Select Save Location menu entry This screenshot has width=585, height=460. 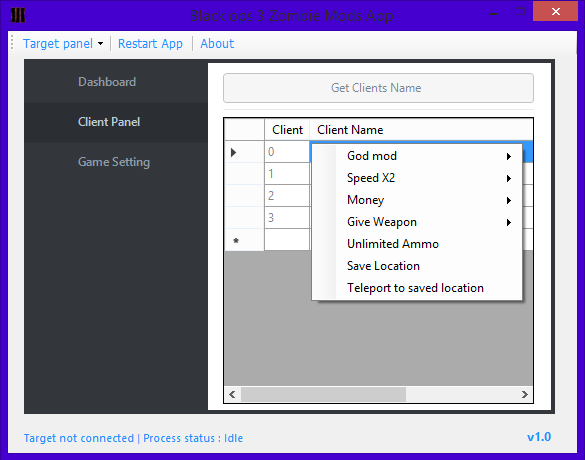click(x=417, y=266)
